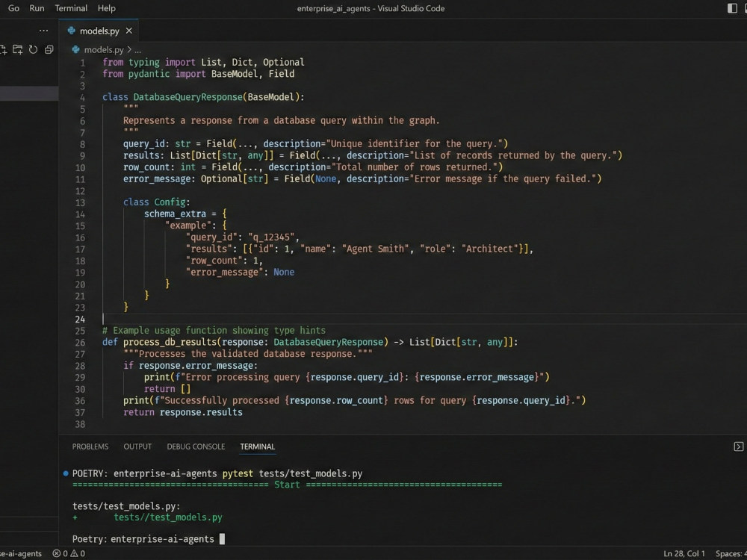The height and width of the screenshot is (560, 747).
Task: Click line number 4 gutter
Action: pos(82,97)
